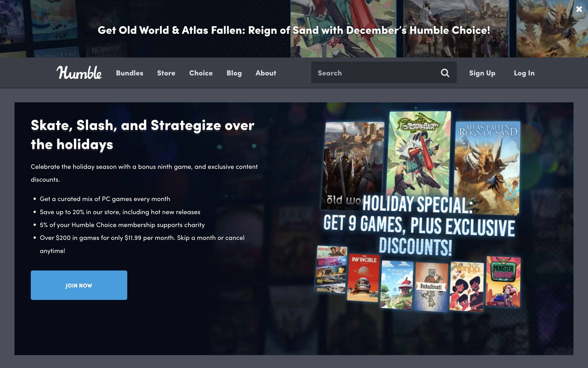Open the Old World & Atlas Fallen banner link
The width and height of the screenshot is (588, 368).
(x=294, y=30)
